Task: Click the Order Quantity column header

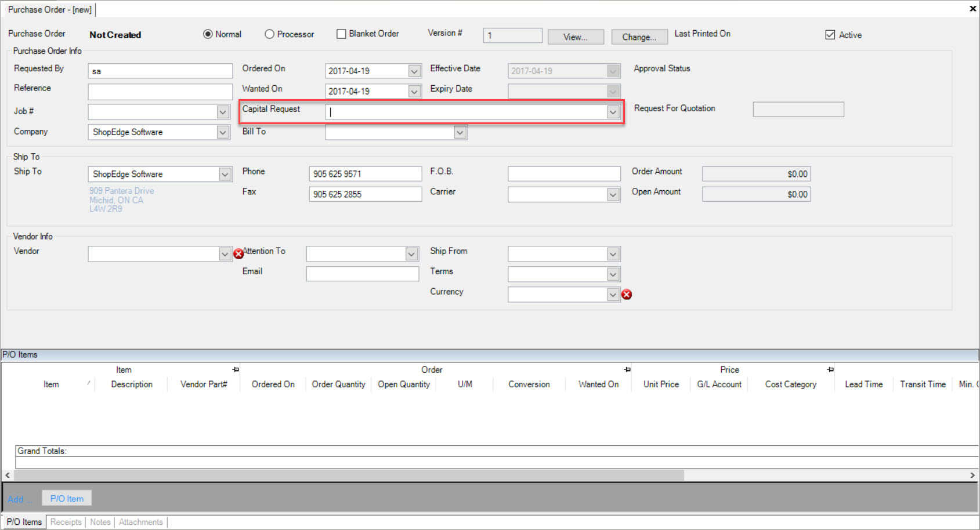Action: coord(338,384)
